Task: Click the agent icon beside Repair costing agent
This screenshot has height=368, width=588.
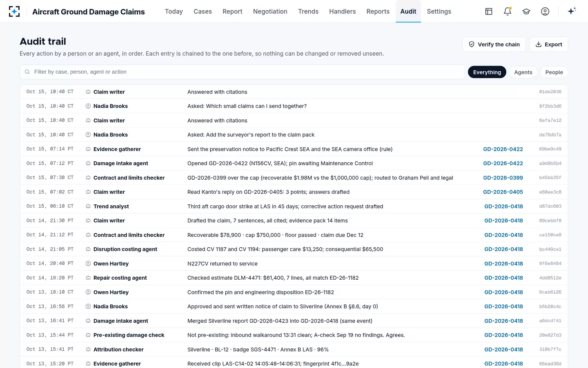Action: point(88,278)
